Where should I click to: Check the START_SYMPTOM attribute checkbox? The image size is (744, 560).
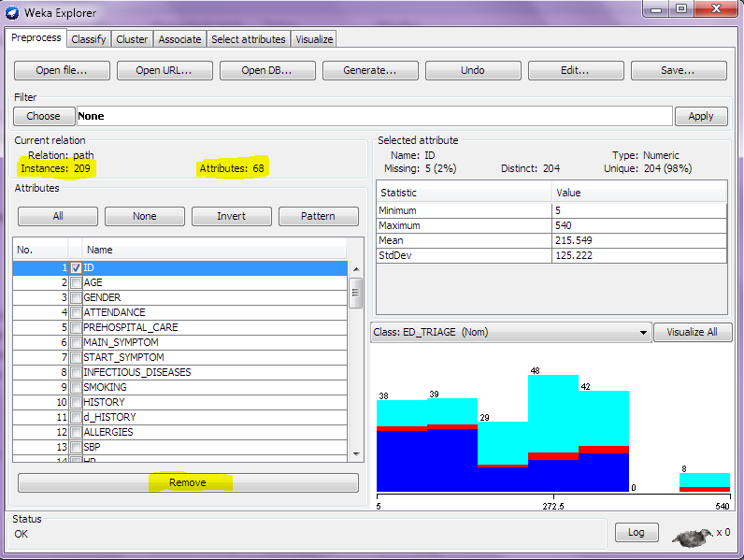(76, 357)
